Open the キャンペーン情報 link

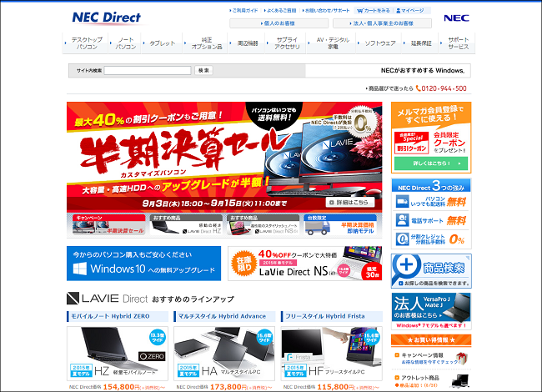click(x=422, y=355)
